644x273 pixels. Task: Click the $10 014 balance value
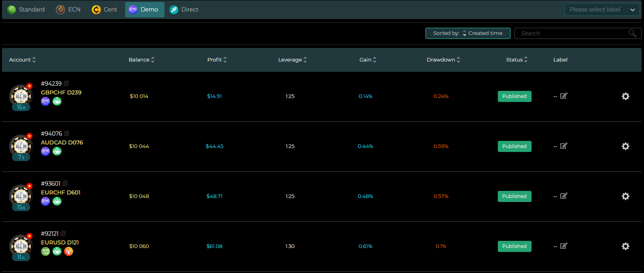click(139, 96)
